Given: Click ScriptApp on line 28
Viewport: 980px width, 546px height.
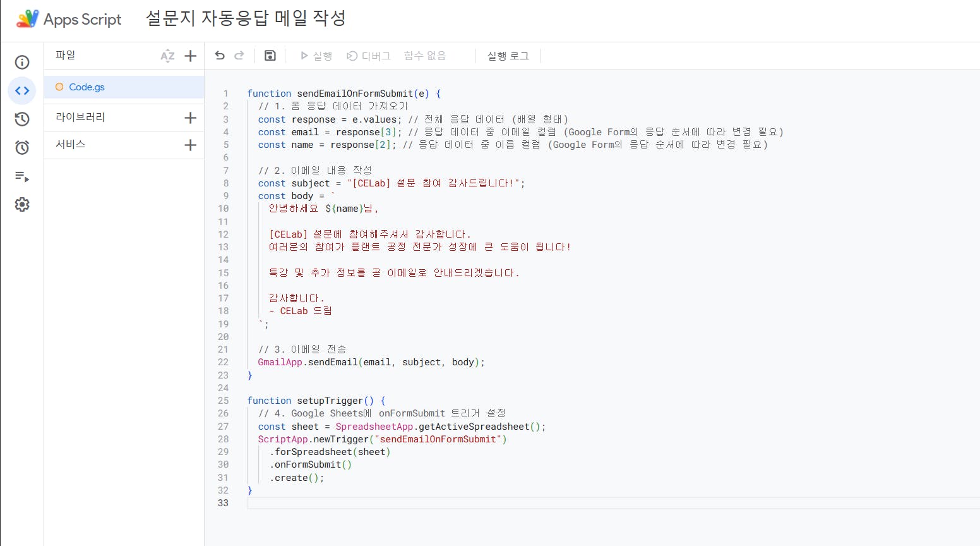Looking at the screenshot, I should tap(283, 439).
